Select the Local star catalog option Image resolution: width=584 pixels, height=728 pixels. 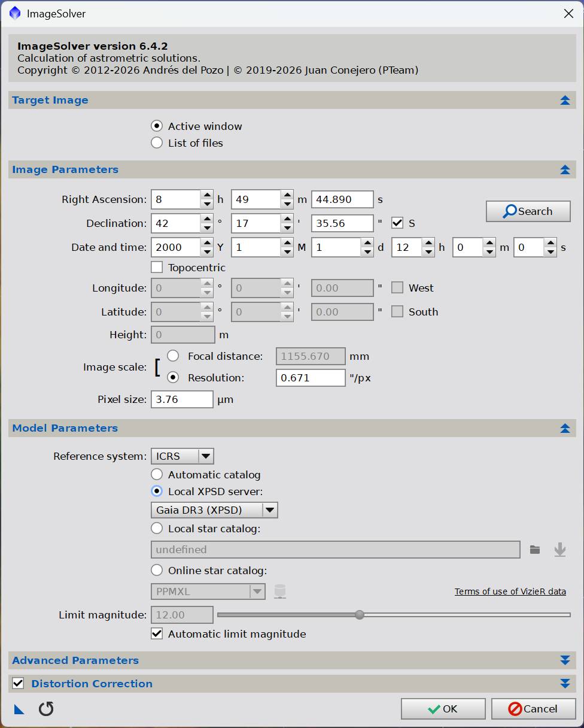[x=157, y=529]
